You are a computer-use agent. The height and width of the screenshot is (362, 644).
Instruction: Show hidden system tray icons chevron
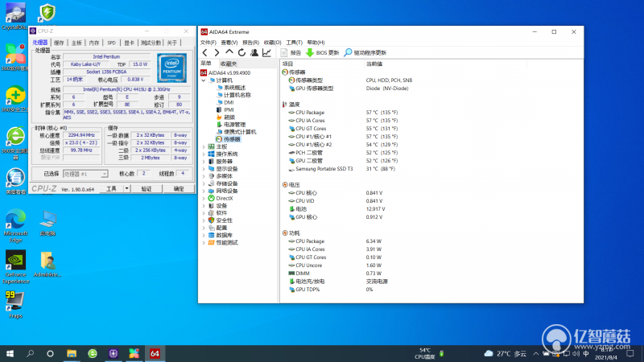pos(536,353)
